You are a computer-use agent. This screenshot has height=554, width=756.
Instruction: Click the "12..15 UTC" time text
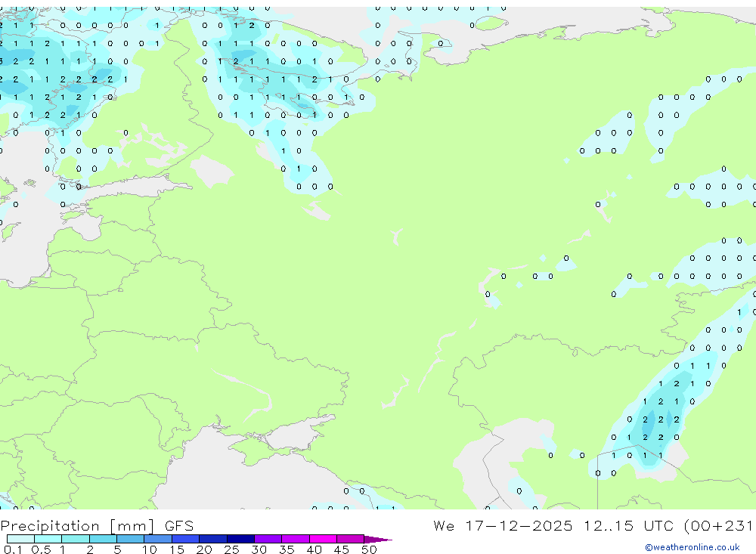tap(628, 525)
